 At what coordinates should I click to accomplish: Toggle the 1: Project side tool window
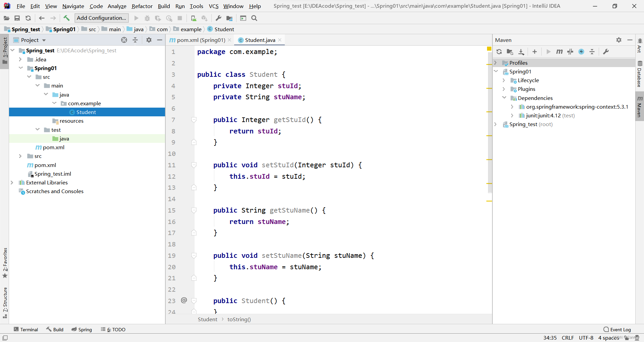pos(5,51)
